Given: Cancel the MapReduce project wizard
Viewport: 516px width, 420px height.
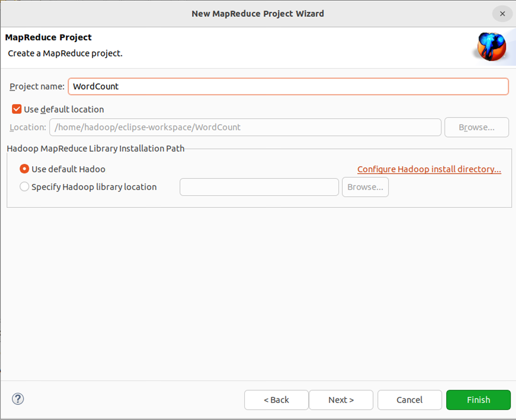Looking at the screenshot, I should pos(409,400).
